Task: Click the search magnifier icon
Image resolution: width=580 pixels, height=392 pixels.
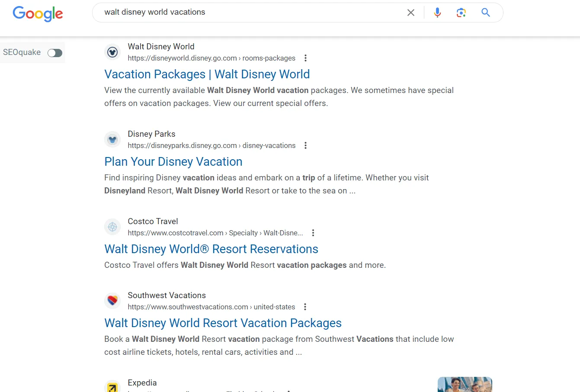Action: click(485, 13)
